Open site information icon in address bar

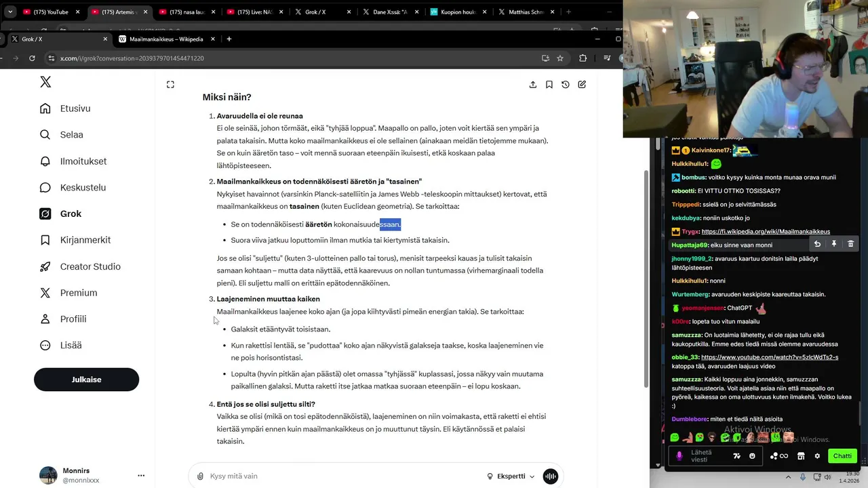[x=50, y=58]
